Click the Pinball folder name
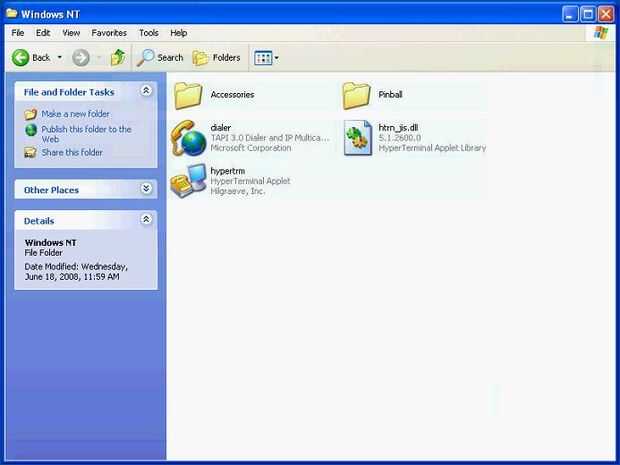The image size is (620, 465). (x=390, y=95)
